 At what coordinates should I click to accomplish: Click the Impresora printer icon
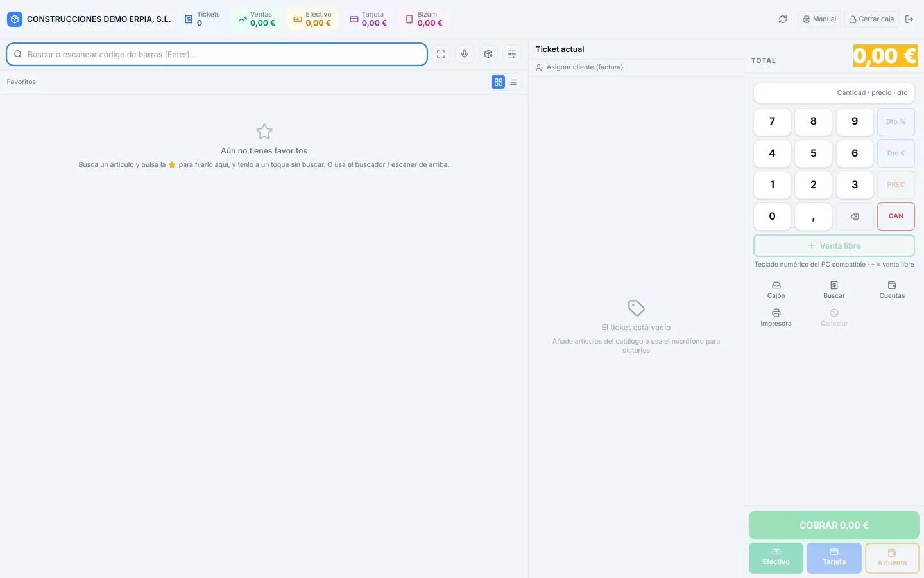click(776, 317)
